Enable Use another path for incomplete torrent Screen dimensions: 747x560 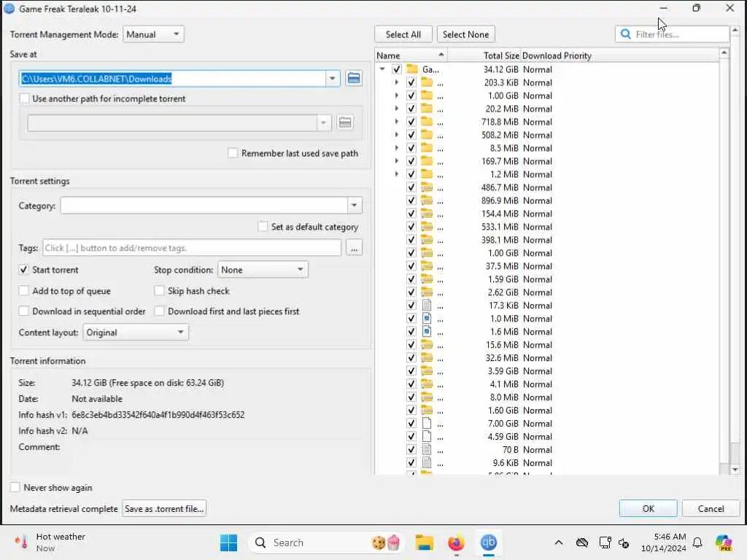[x=24, y=98]
